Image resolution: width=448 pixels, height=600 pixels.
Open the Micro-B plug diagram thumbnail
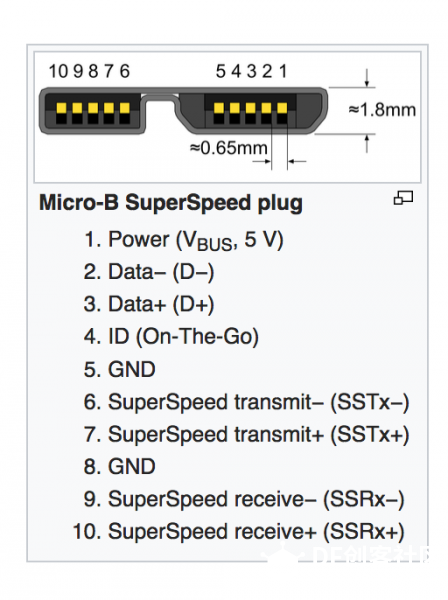pos(227,117)
